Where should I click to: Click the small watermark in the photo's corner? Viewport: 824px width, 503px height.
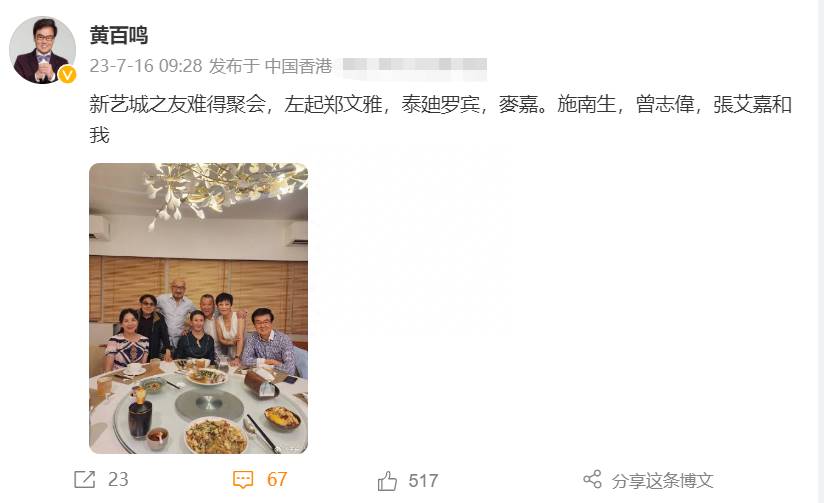pyautogui.click(x=292, y=449)
